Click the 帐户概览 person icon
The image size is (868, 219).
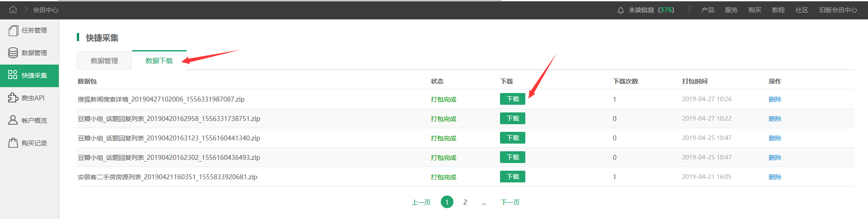pyautogui.click(x=13, y=120)
